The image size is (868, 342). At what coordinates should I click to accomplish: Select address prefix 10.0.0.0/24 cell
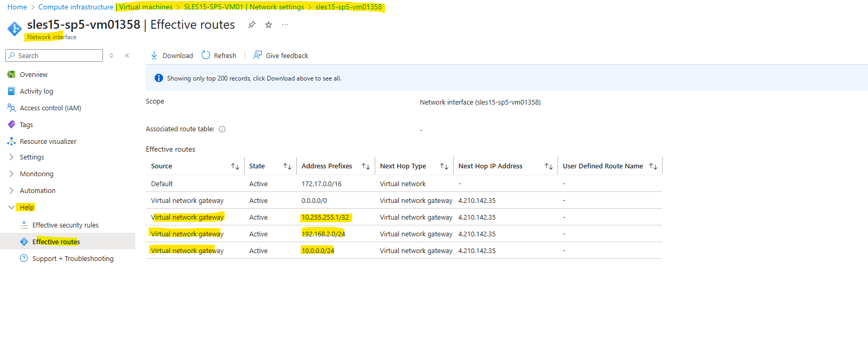coord(318,250)
